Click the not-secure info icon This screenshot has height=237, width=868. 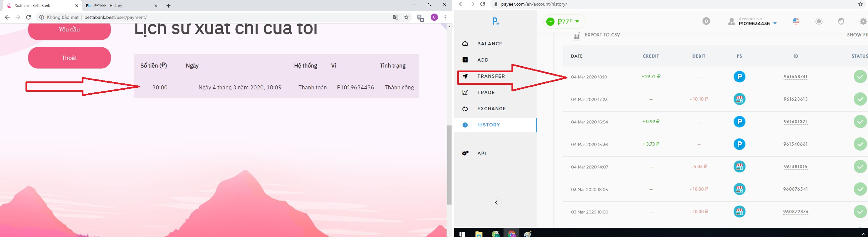(x=42, y=17)
